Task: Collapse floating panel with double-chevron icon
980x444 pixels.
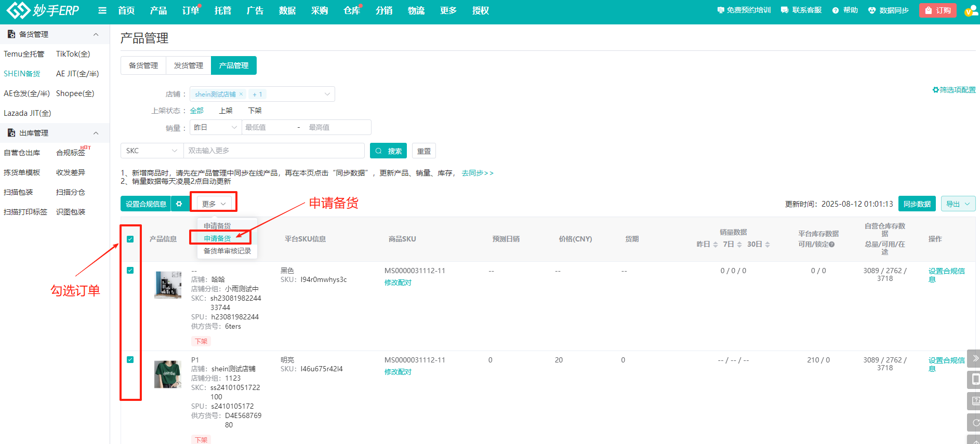Action: tap(975, 358)
